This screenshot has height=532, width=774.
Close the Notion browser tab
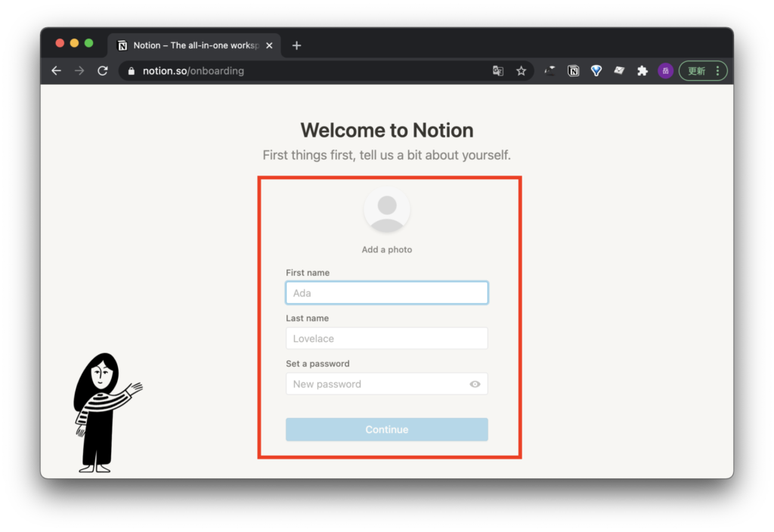click(x=270, y=45)
